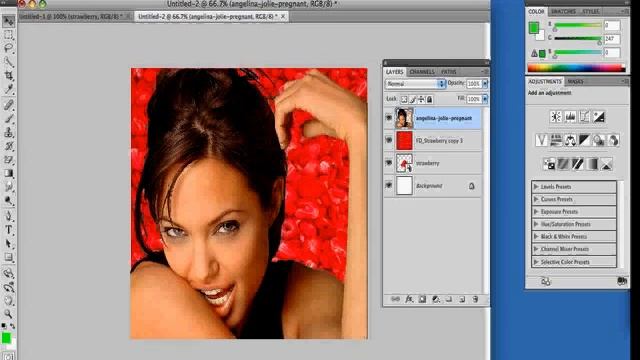The width and height of the screenshot is (640, 360).
Task: Toggle lock image pixels
Action: click(412, 99)
